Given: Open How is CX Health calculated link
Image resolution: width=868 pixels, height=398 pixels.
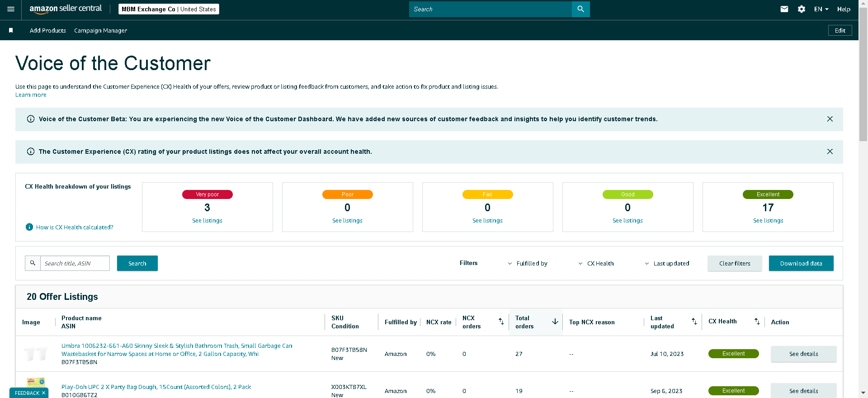Looking at the screenshot, I should 75,227.
